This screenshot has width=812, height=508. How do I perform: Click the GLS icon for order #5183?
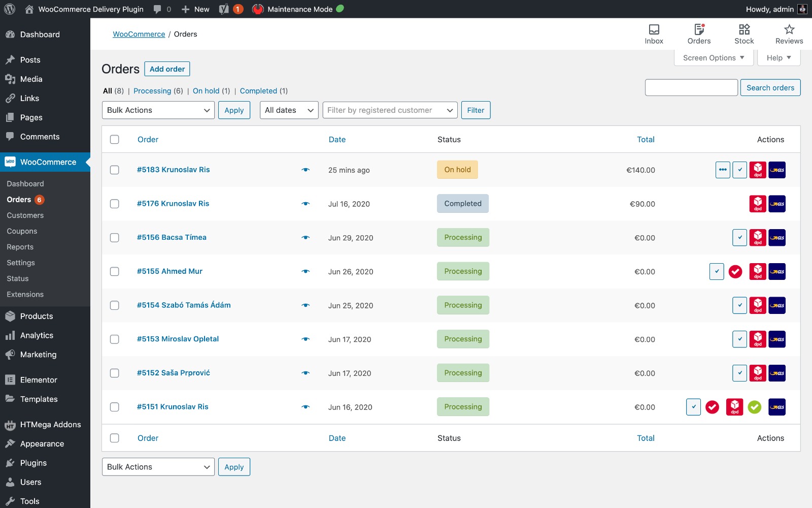777,170
